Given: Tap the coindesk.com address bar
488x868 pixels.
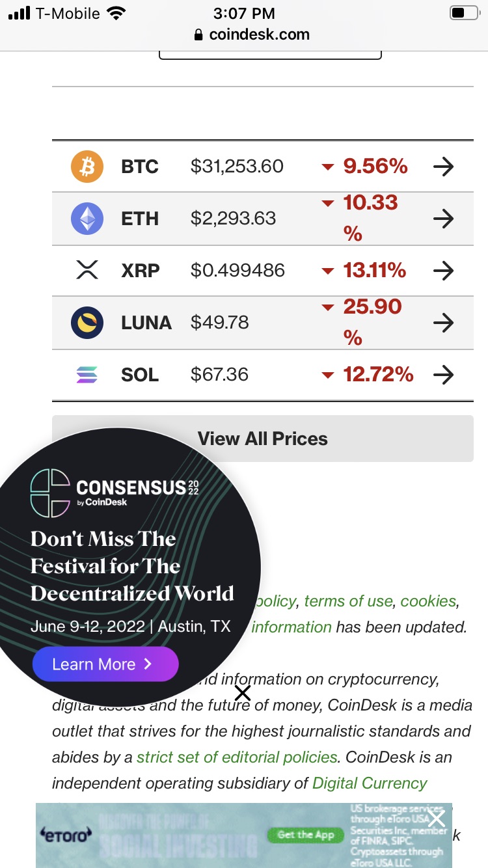Looking at the screenshot, I should coord(252,34).
